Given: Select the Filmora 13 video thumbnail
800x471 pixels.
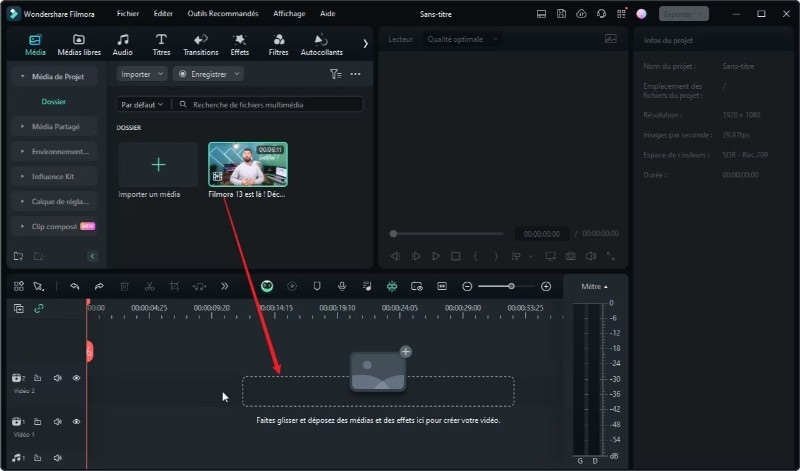Looking at the screenshot, I should [248, 164].
